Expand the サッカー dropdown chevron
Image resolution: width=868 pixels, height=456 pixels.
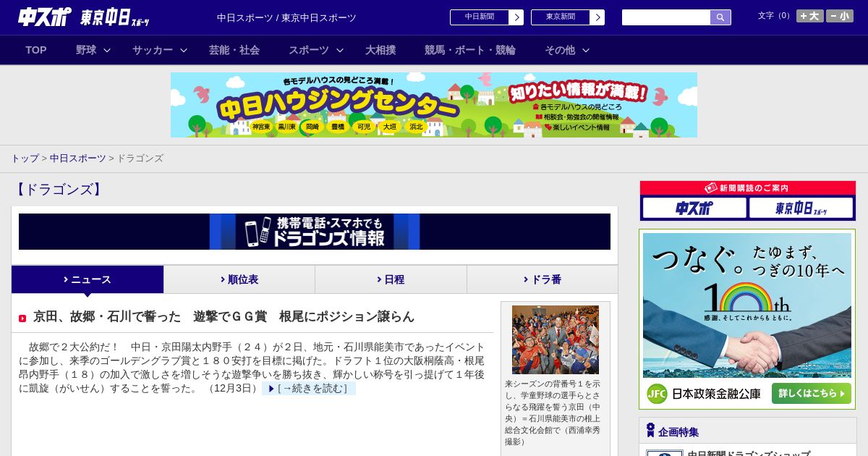[184, 50]
